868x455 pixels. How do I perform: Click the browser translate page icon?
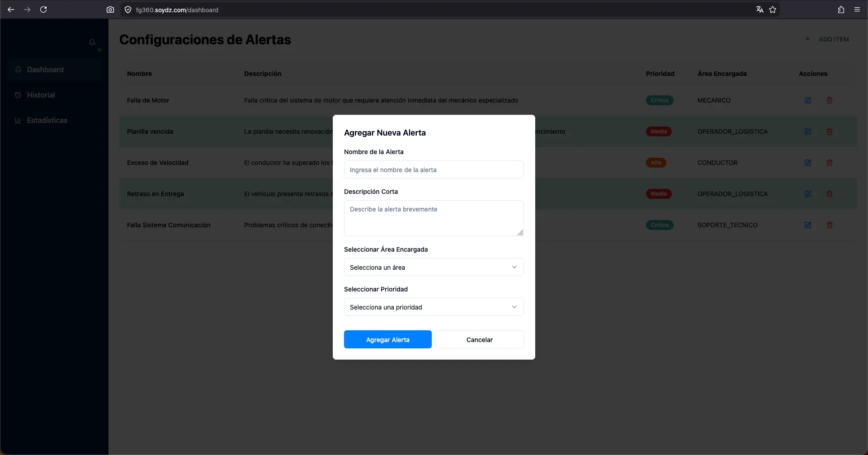click(x=760, y=9)
